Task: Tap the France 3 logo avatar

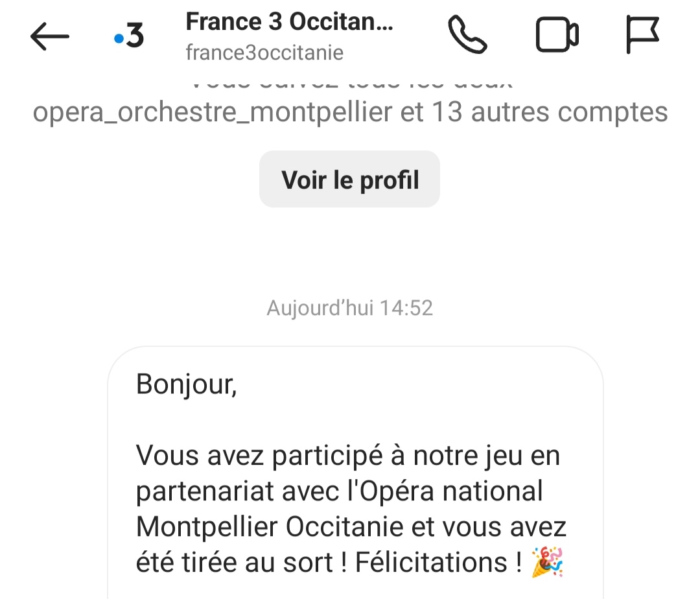Action: click(x=129, y=36)
